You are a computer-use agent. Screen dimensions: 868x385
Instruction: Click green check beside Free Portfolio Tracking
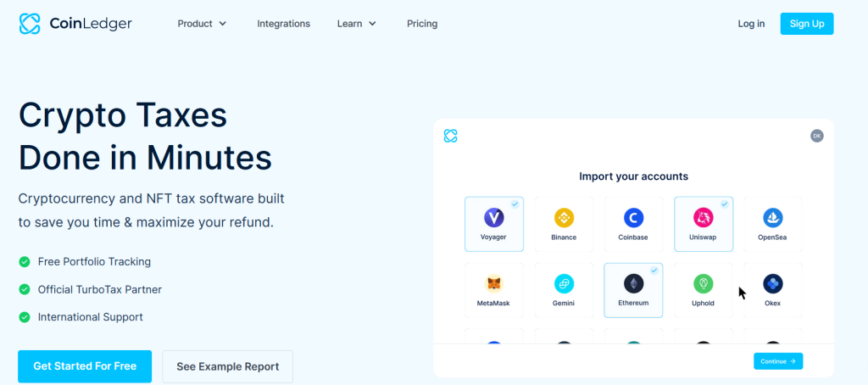coord(25,261)
